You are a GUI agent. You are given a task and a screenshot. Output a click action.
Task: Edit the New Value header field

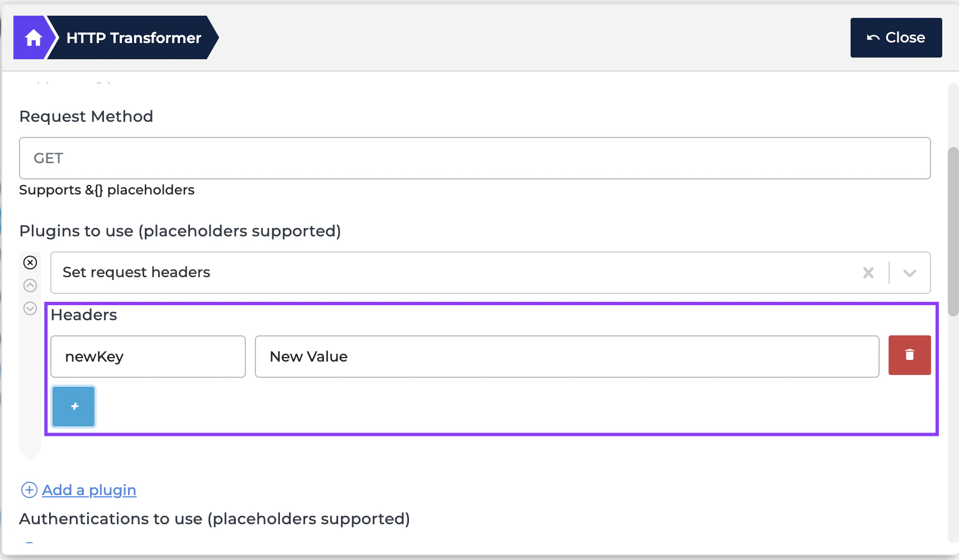[x=567, y=357]
